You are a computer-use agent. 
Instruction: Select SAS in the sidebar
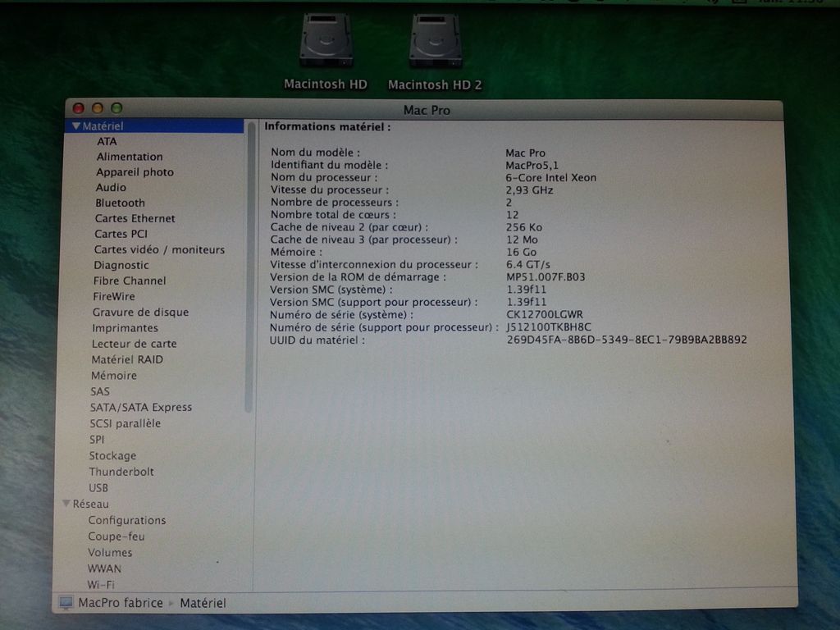click(x=99, y=391)
